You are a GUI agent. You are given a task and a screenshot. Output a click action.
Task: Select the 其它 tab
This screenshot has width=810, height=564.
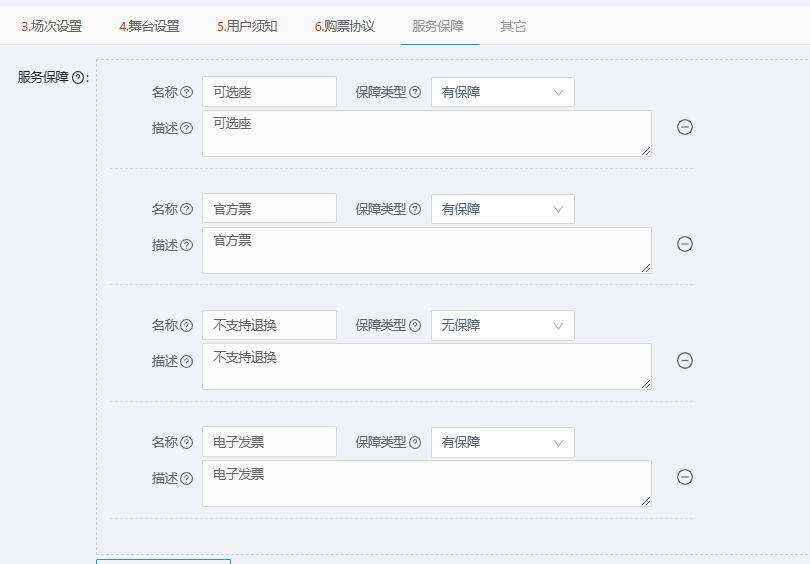click(513, 26)
